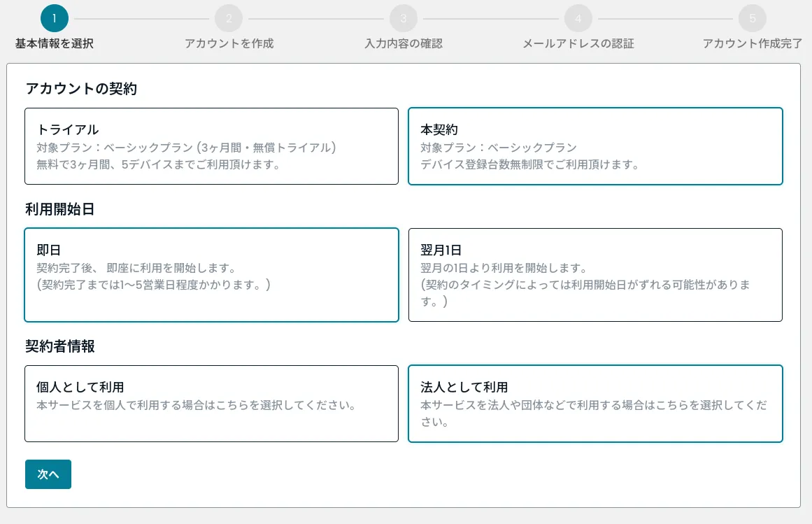The height and width of the screenshot is (524, 812).
Task: Click the 基本情報を選択 step label
Action: point(54,43)
